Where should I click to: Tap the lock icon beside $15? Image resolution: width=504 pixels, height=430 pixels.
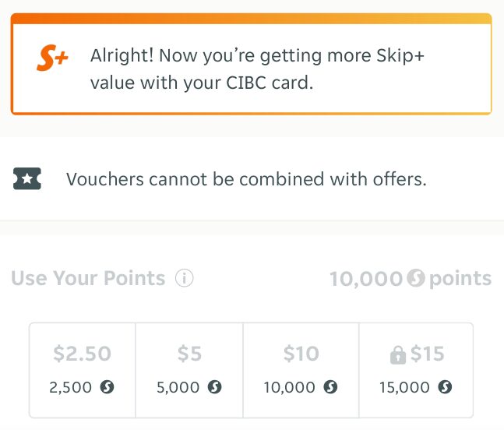tap(398, 354)
